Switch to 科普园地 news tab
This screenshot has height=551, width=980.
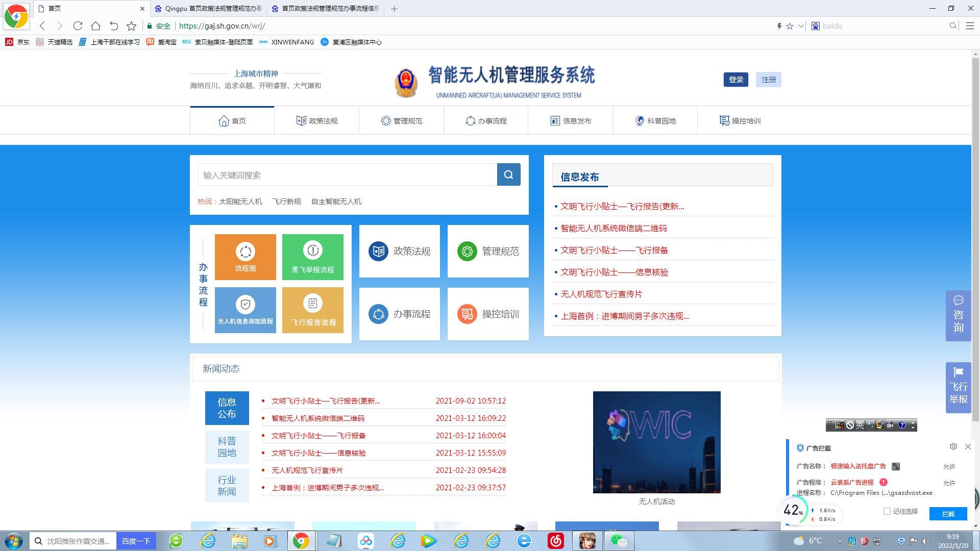[x=227, y=447]
